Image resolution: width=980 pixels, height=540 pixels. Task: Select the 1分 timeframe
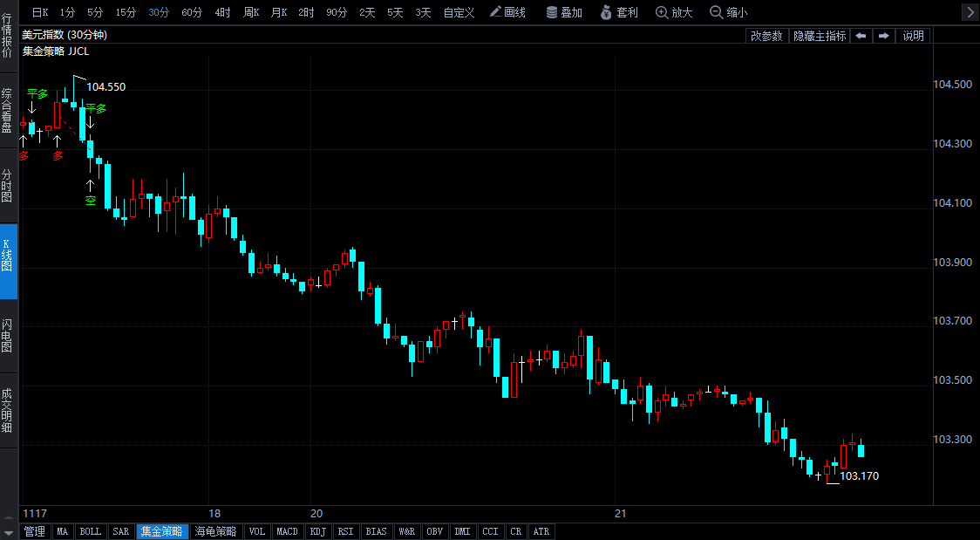point(67,12)
